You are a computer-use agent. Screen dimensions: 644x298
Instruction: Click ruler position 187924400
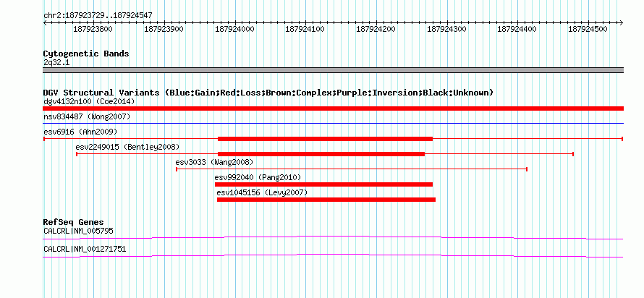tap(517, 29)
